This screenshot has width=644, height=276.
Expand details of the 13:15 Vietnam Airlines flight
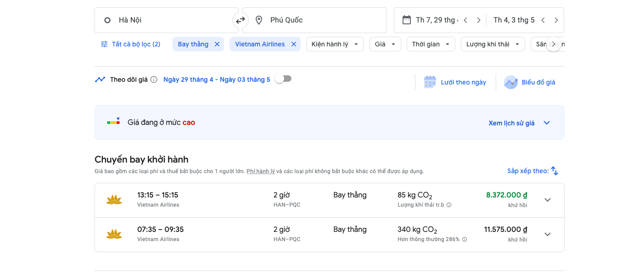pos(547,200)
